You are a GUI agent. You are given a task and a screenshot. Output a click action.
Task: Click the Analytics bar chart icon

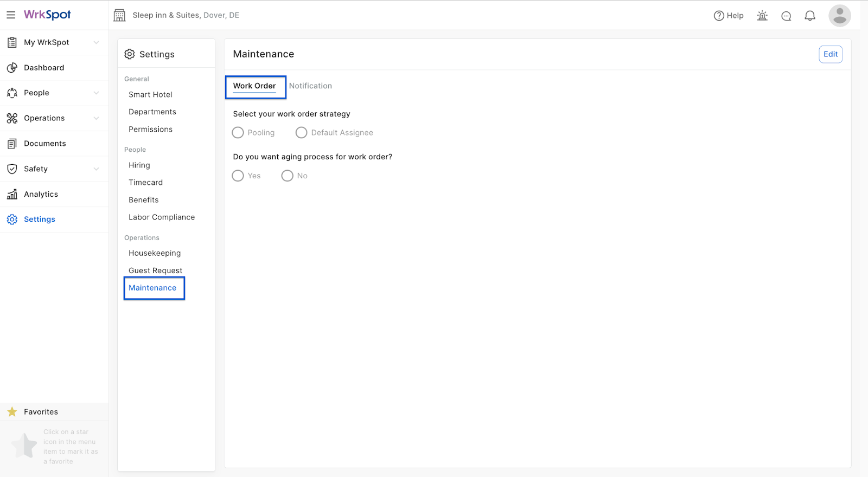12,194
